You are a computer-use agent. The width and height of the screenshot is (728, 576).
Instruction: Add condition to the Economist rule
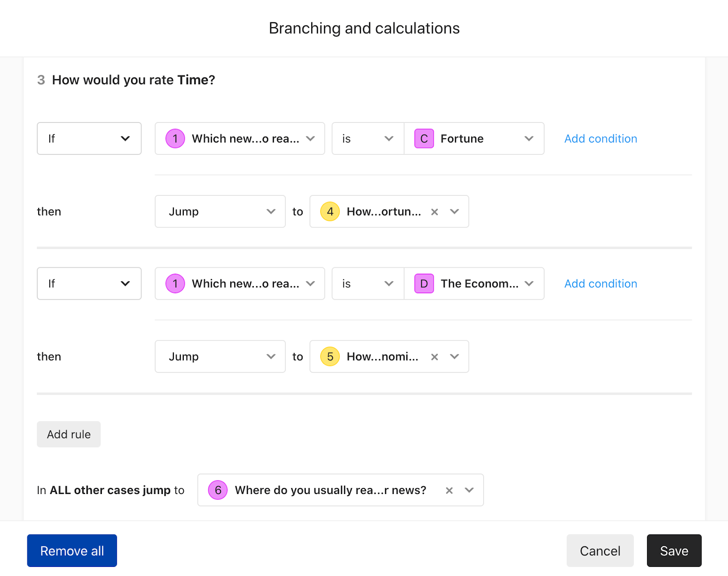tap(601, 284)
